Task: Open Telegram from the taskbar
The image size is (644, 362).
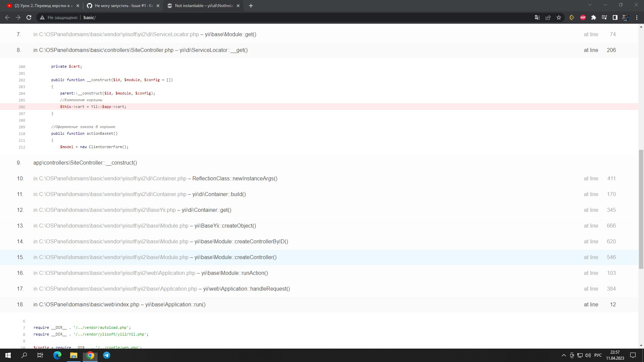Action: [107, 355]
